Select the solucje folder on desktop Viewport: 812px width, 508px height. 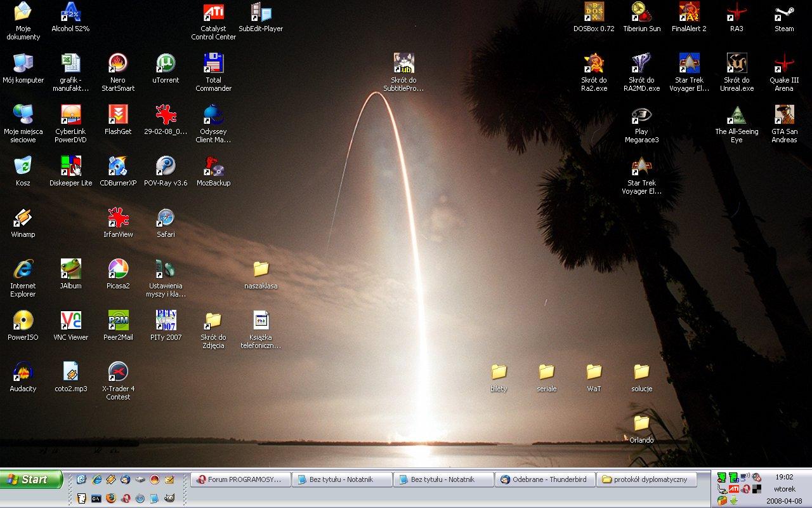[x=641, y=377]
